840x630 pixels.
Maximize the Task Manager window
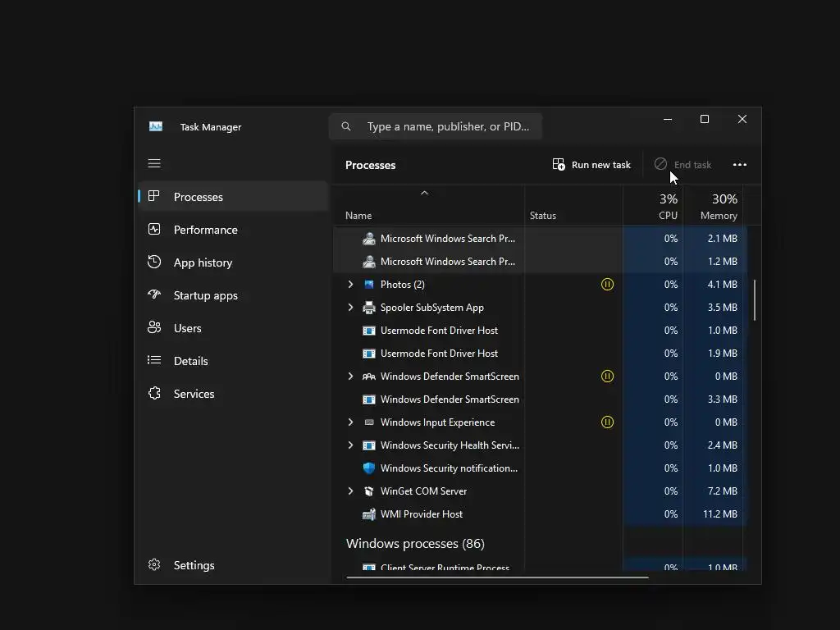[705, 119]
